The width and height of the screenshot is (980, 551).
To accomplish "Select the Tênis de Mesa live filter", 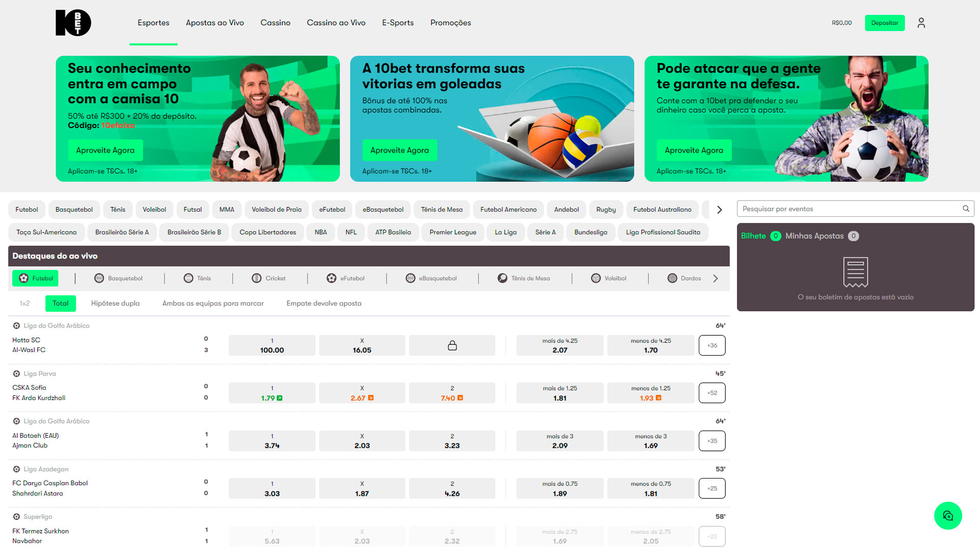I will pos(524,278).
